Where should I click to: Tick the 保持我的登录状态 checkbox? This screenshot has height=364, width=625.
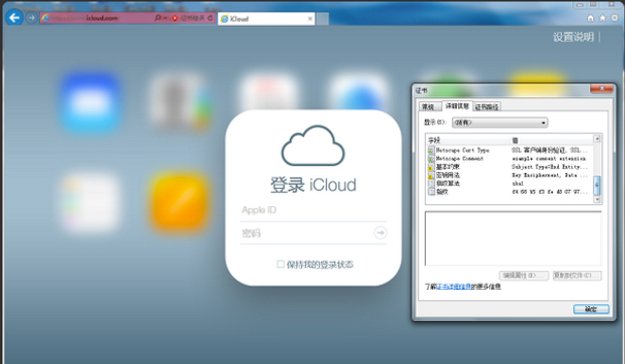click(x=280, y=264)
